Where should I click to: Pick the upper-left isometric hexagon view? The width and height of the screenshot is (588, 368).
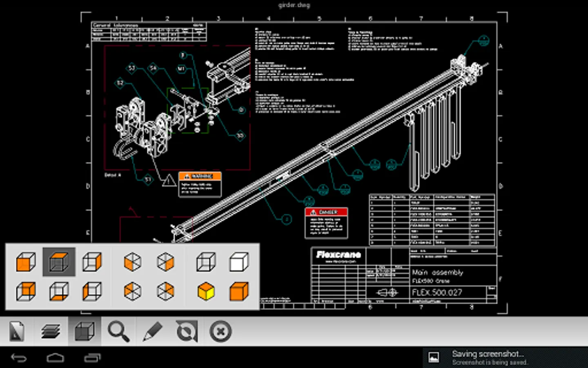click(x=132, y=262)
